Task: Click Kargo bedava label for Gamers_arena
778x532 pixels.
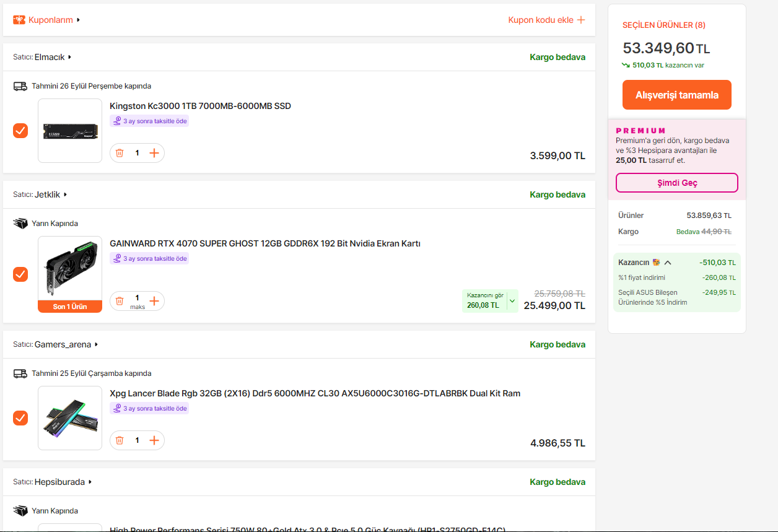Action: 557,344
